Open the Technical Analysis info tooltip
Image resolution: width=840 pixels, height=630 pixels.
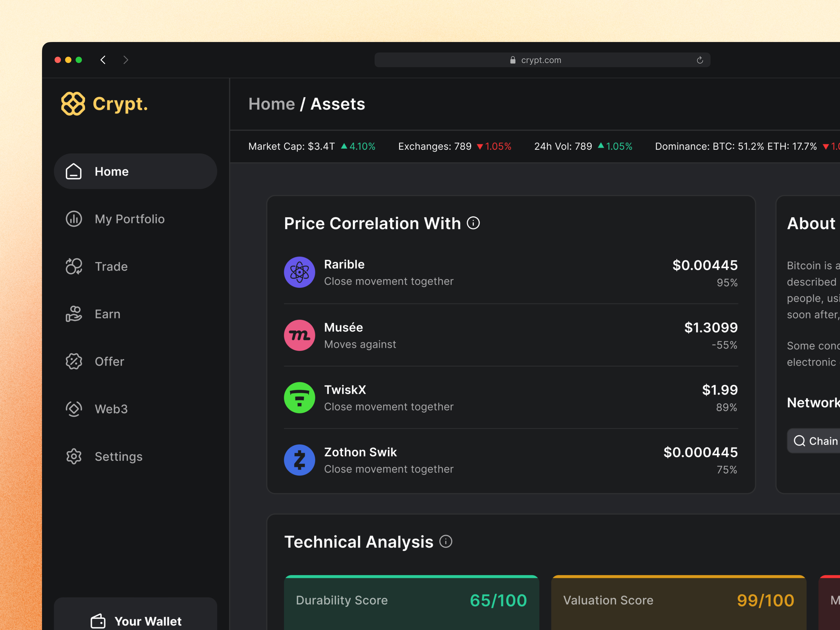pyautogui.click(x=446, y=541)
